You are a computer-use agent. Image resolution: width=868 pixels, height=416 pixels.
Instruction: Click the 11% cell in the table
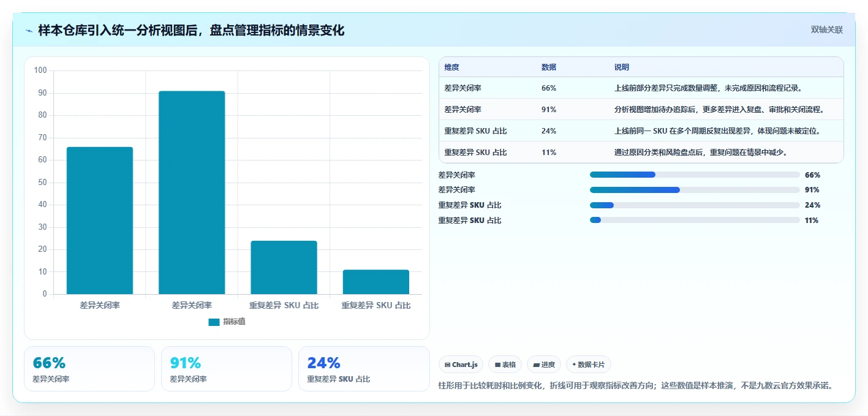point(549,153)
